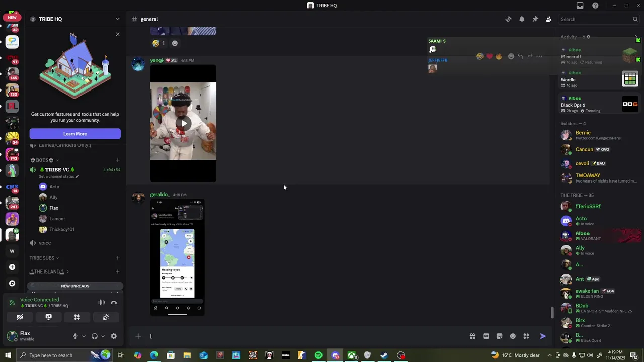Image resolution: width=644 pixels, height=362 pixels.
Task: Open Activity settings gear in member list
Action: [x=588, y=37]
